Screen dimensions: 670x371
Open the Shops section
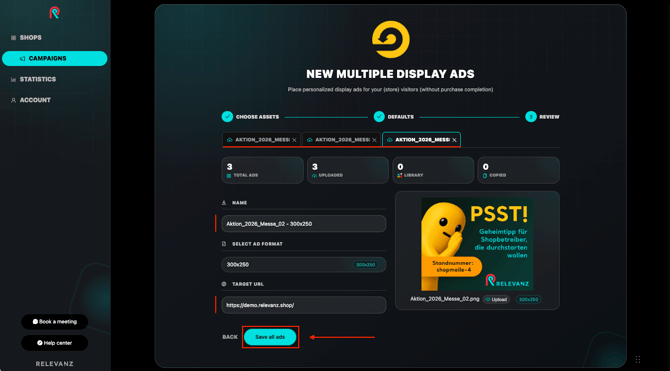pyautogui.click(x=26, y=38)
